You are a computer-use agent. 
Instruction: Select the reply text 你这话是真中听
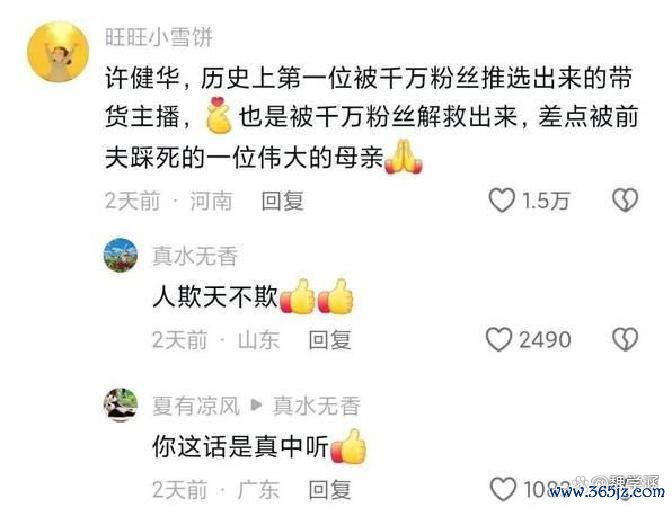click(x=241, y=446)
